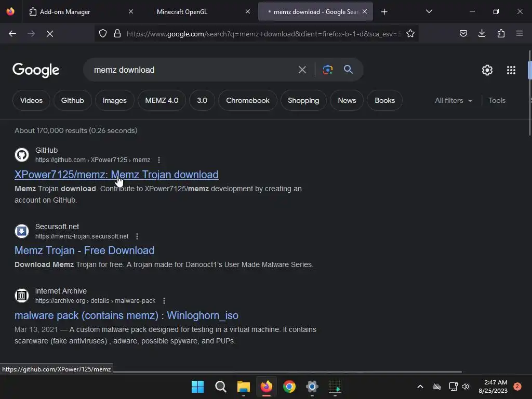Apply 3.0 search chip
This screenshot has width=532, height=399.
pos(202,100)
